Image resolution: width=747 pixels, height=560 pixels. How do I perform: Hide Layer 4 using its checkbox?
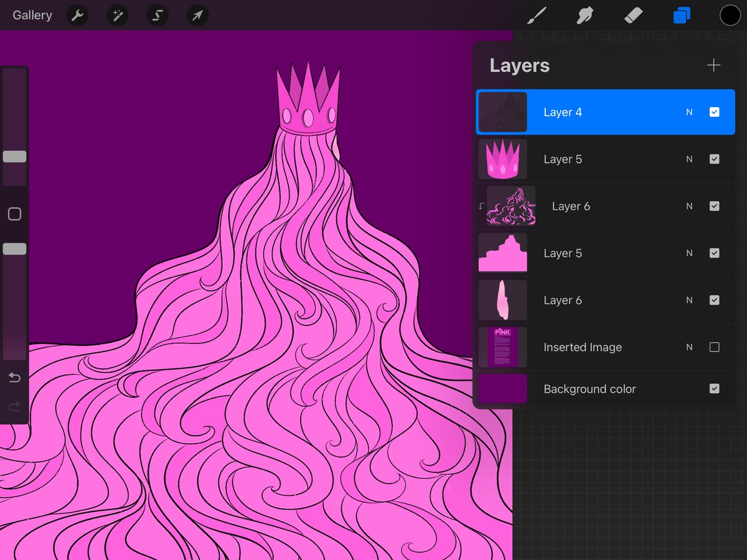[x=715, y=113]
